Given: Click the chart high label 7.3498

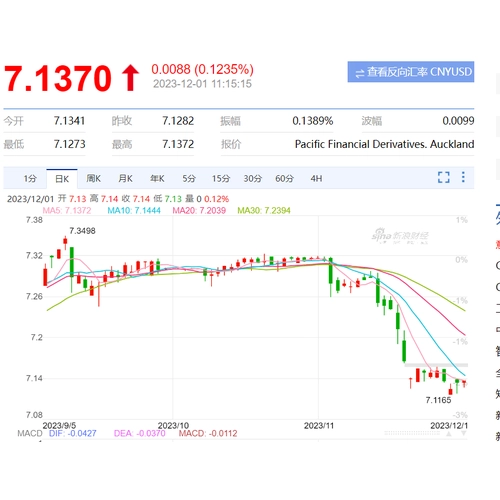Looking at the screenshot, I should coord(82,231).
